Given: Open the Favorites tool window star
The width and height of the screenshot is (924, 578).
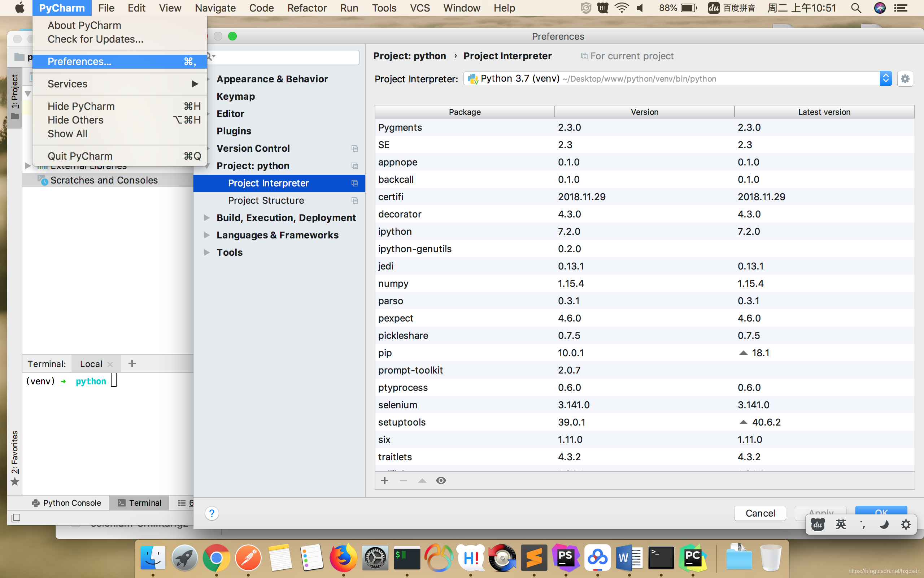Looking at the screenshot, I should (14, 481).
